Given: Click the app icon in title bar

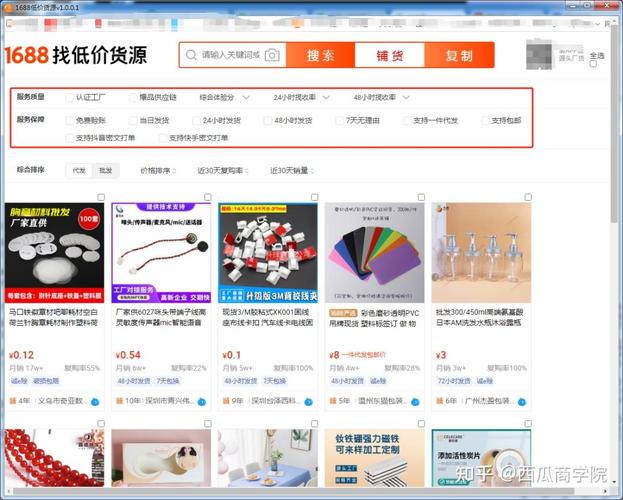Looking at the screenshot, I should tap(8, 7).
